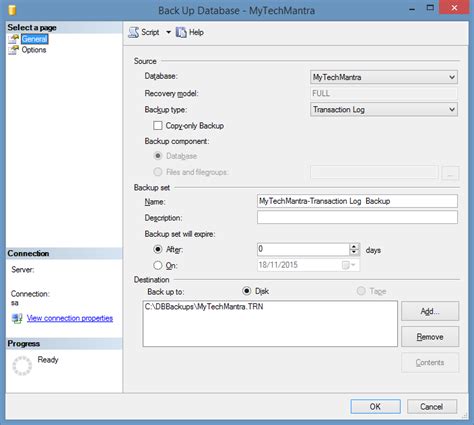Switch to the General page
The width and height of the screenshot is (474, 425).
[x=34, y=39]
